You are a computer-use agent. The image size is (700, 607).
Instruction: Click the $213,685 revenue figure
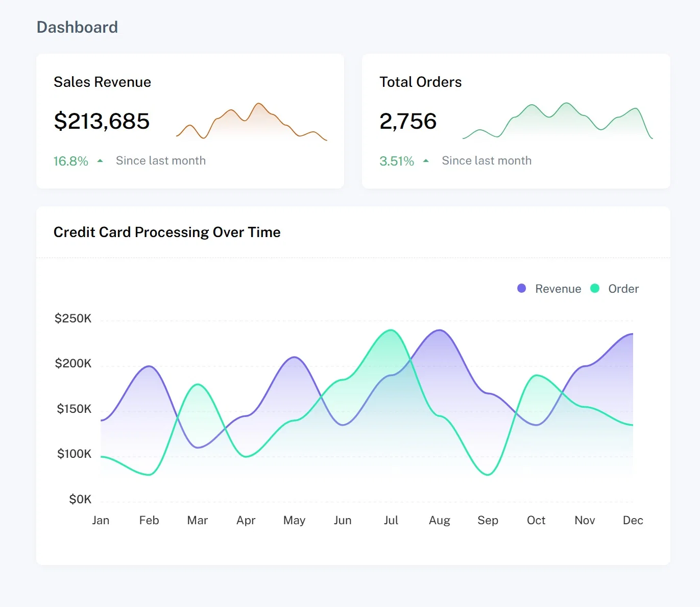pos(102,122)
